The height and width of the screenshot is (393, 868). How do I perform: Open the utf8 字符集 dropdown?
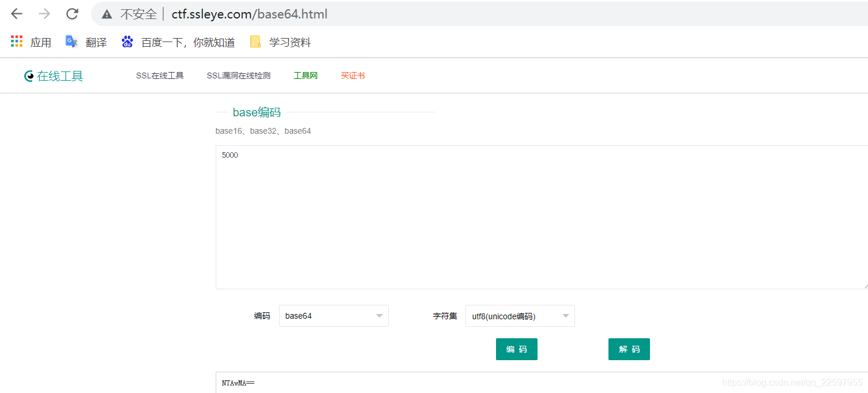tap(520, 316)
